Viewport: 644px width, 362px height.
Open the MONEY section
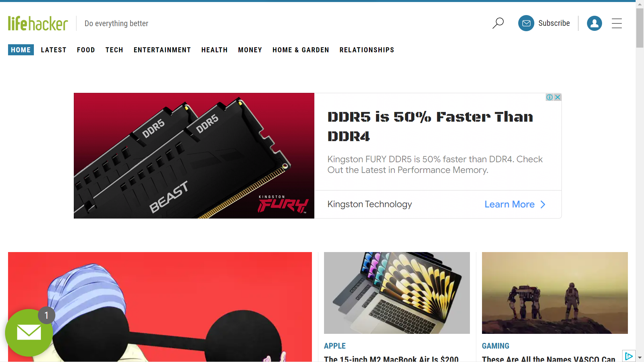point(250,50)
